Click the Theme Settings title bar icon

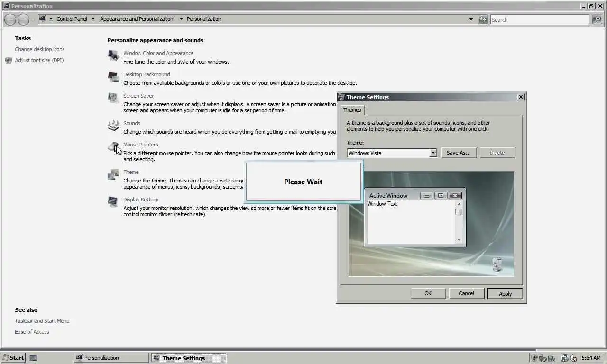click(341, 97)
